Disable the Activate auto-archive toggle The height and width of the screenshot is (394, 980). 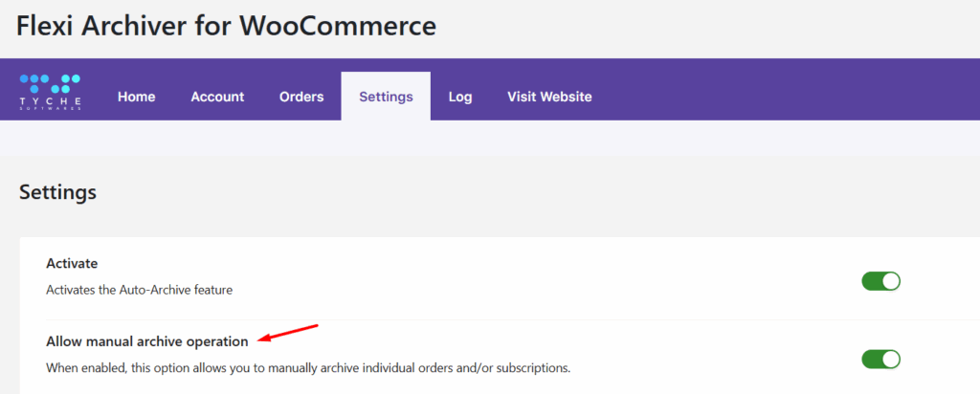880,281
